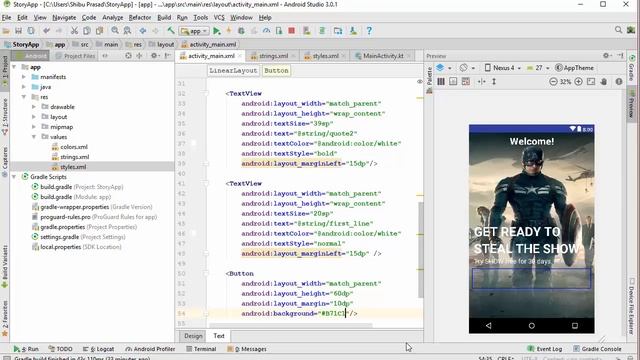Click the Scroll from Source target icon
640x360 pixels.
click(x=128, y=56)
